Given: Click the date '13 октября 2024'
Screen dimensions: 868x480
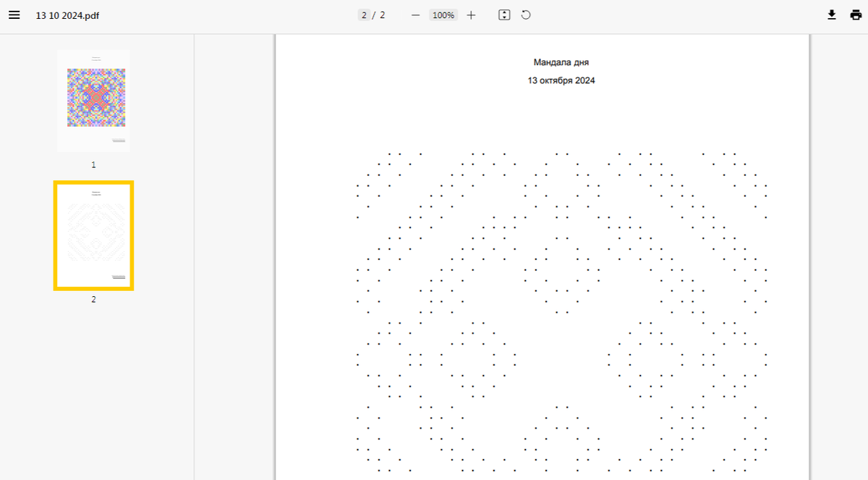Looking at the screenshot, I should point(561,81).
